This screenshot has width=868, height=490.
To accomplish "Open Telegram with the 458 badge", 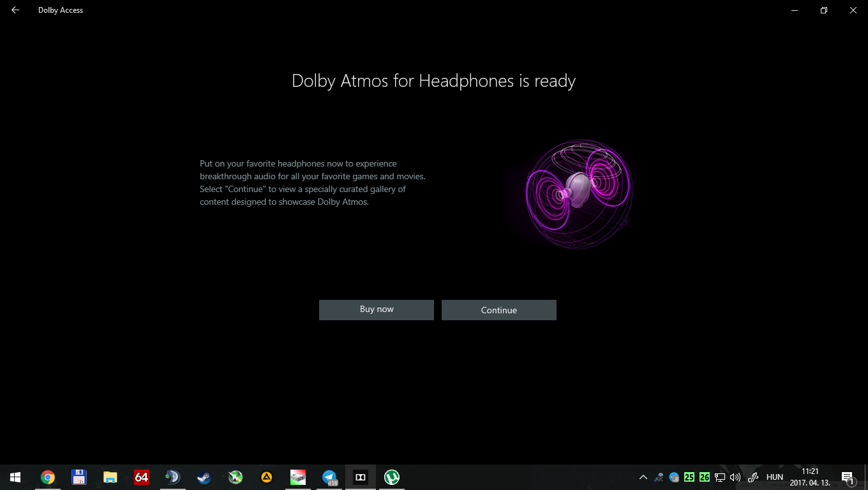I will point(329,477).
